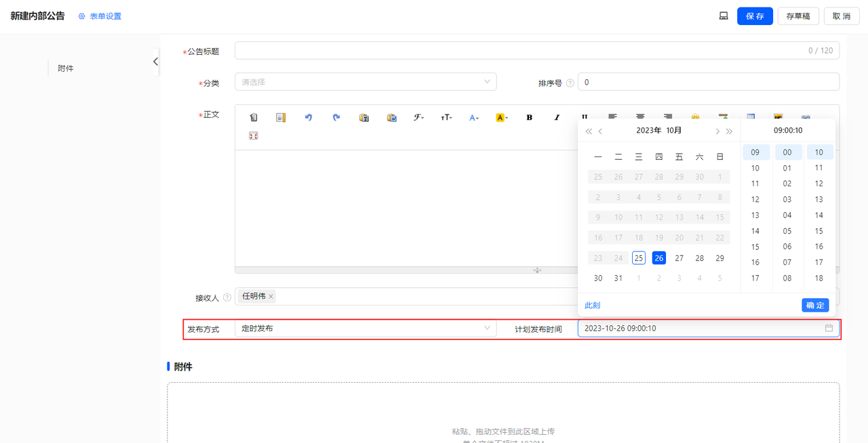Go to next month in date picker
Image resolution: width=868 pixels, height=443 pixels.
[x=717, y=131]
